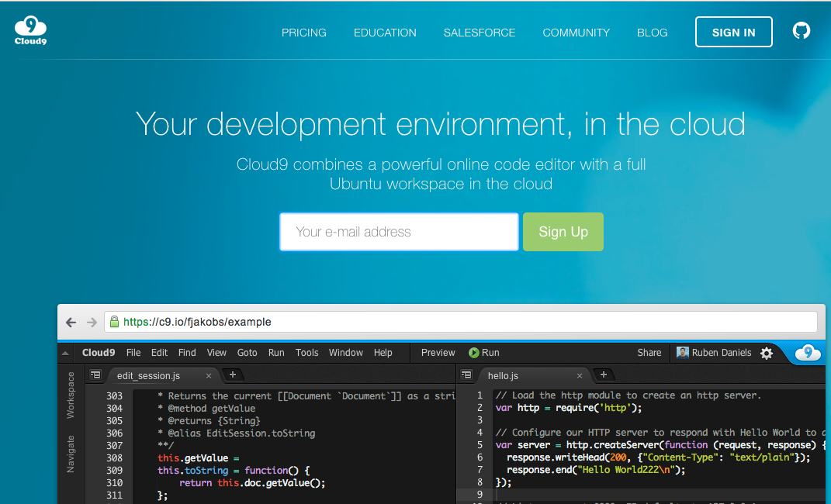
Task: Click the green padlock in the address bar
Action: coord(114,321)
